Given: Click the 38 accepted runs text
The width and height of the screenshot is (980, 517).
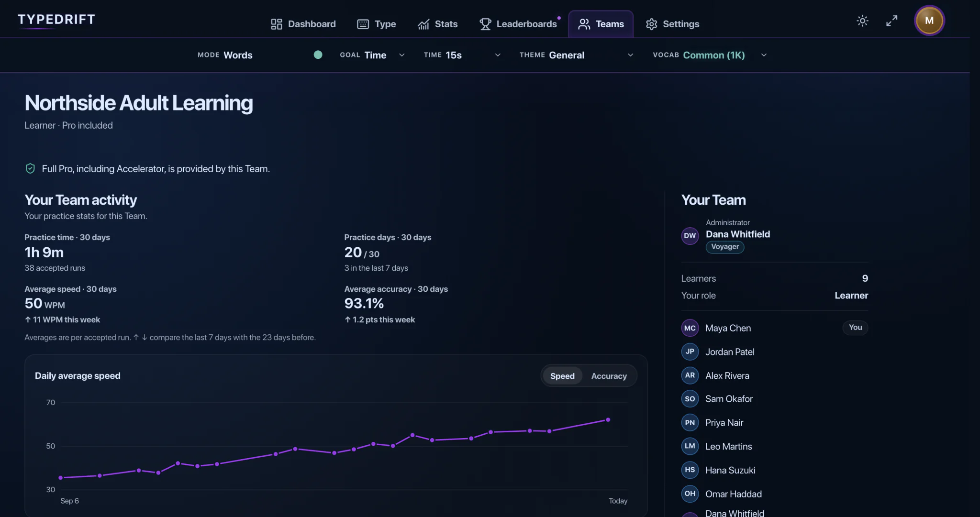Looking at the screenshot, I should pos(55,268).
